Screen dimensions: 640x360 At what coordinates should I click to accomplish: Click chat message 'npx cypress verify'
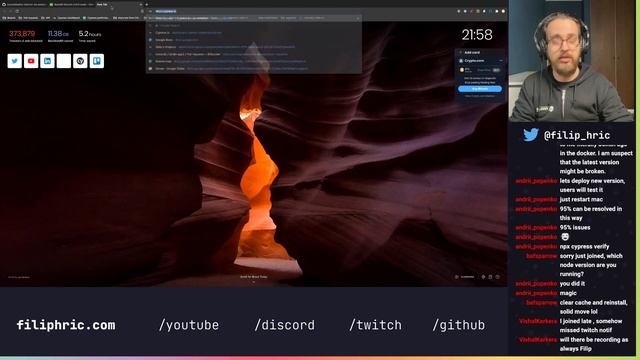pyautogui.click(x=584, y=247)
